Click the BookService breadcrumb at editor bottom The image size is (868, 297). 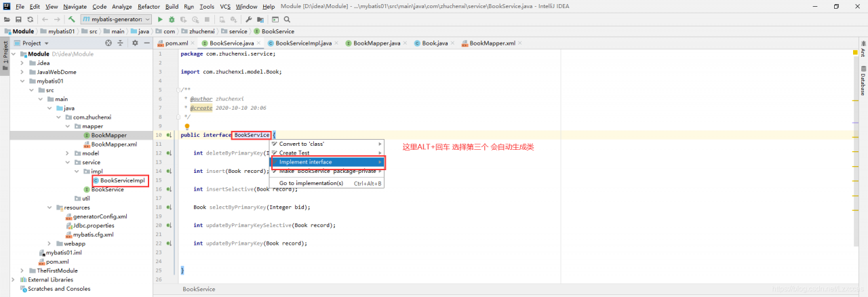[x=199, y=289]
